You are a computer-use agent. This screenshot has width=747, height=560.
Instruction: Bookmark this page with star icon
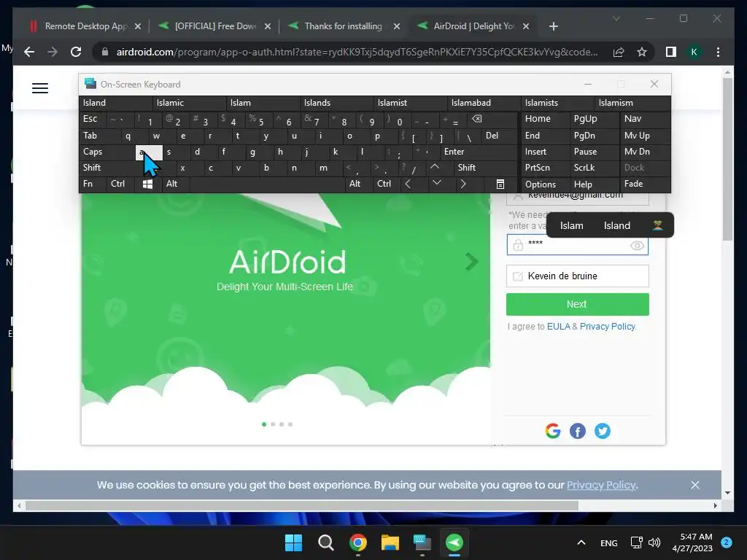click(642, 52)
